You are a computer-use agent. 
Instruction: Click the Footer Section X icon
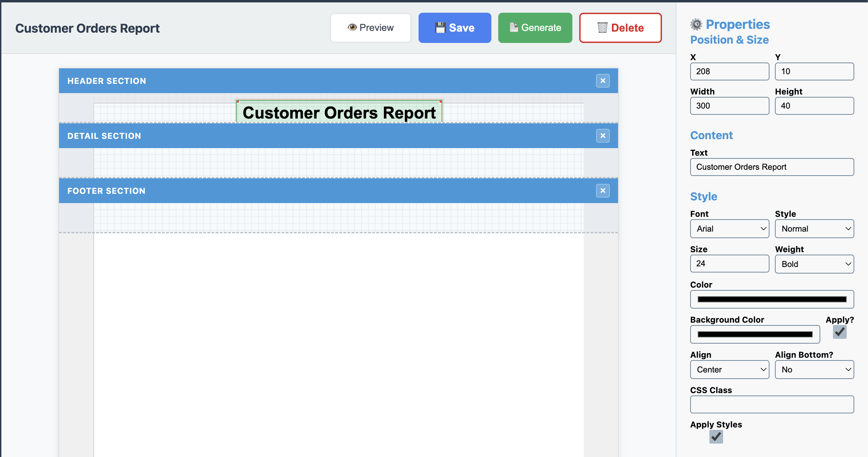coord(603,191)
